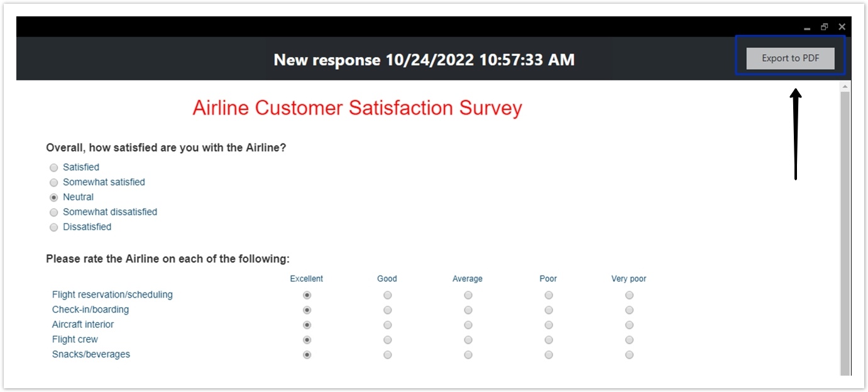Screen dimensions: 868x392
Task: Minimize the response window
Action: coord(807,28)
